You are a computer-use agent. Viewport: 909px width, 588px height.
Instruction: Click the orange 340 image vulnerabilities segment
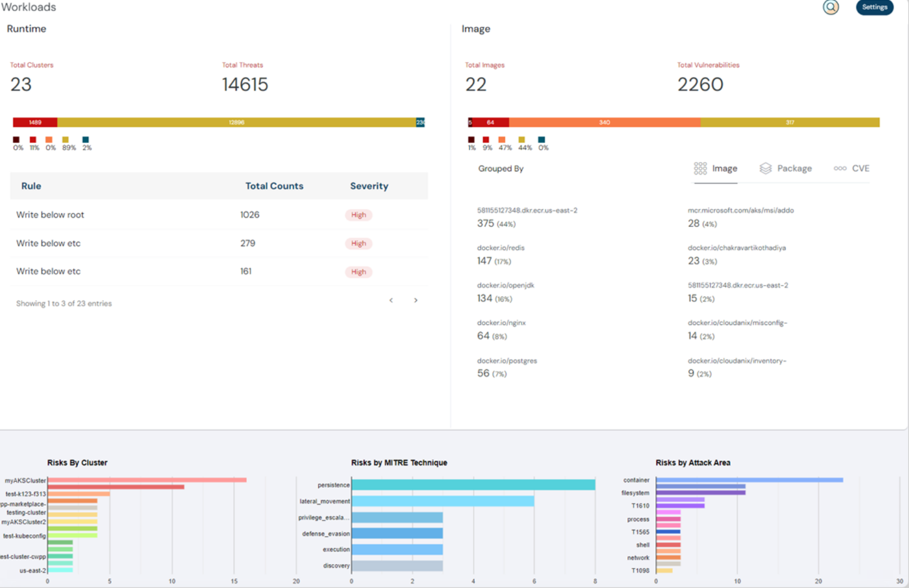click(605, 122)
